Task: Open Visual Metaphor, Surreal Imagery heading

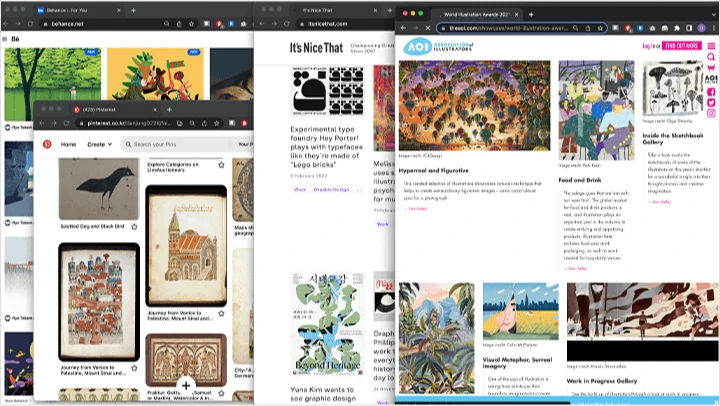Action: [517, 363]
